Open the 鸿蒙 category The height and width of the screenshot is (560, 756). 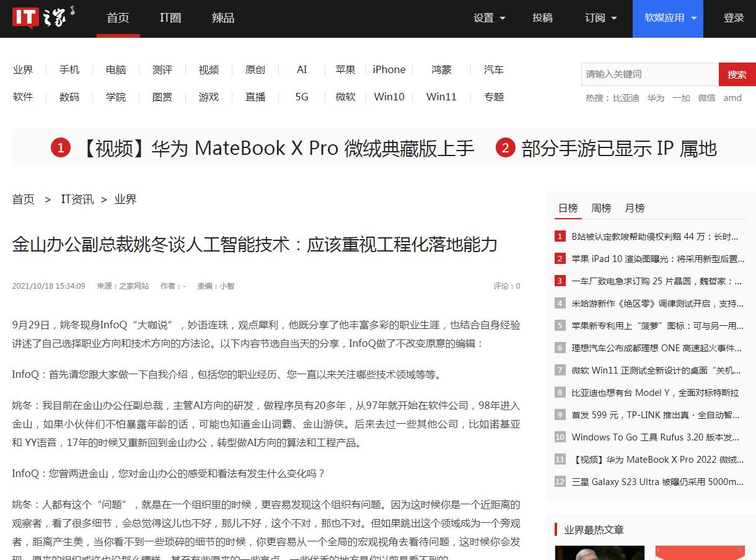pyautogui.click(x=441, y=70)
